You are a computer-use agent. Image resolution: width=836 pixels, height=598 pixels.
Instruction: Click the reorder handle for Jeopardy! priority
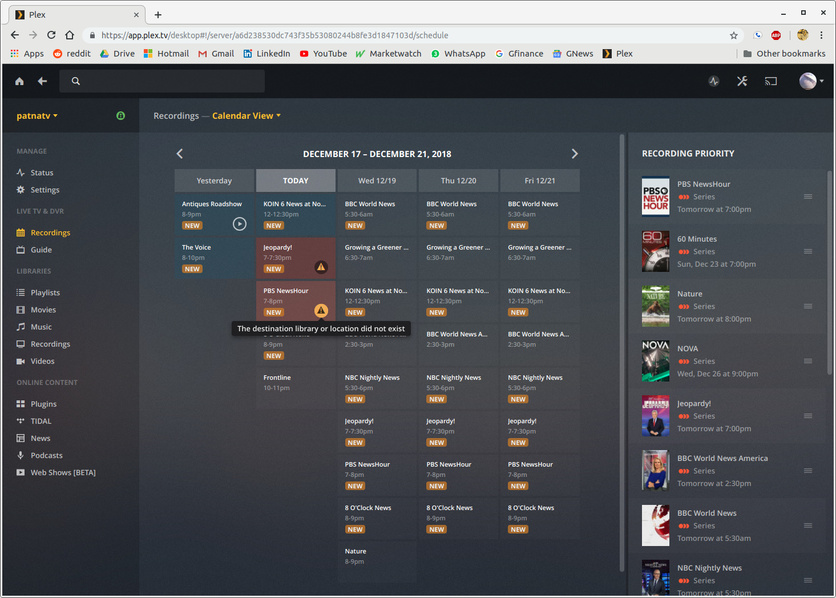[808, 416]
